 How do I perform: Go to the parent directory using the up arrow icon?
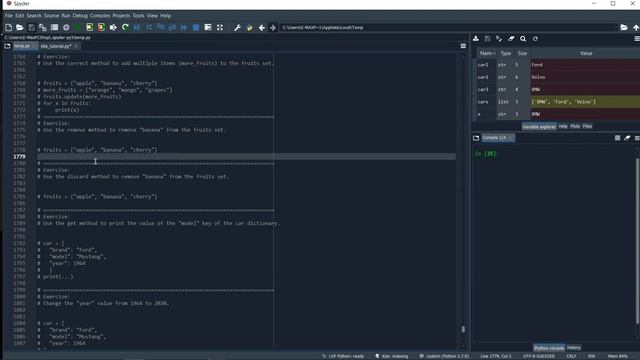pos(636,27)
